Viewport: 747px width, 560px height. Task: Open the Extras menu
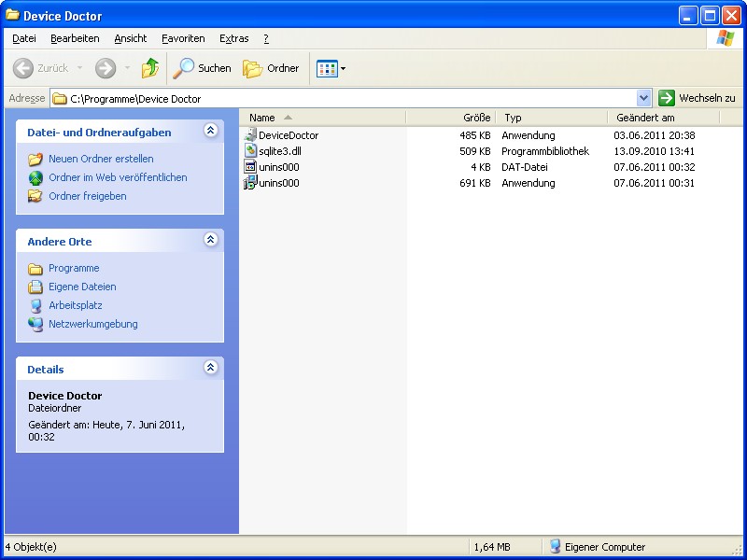coord(234,38)
